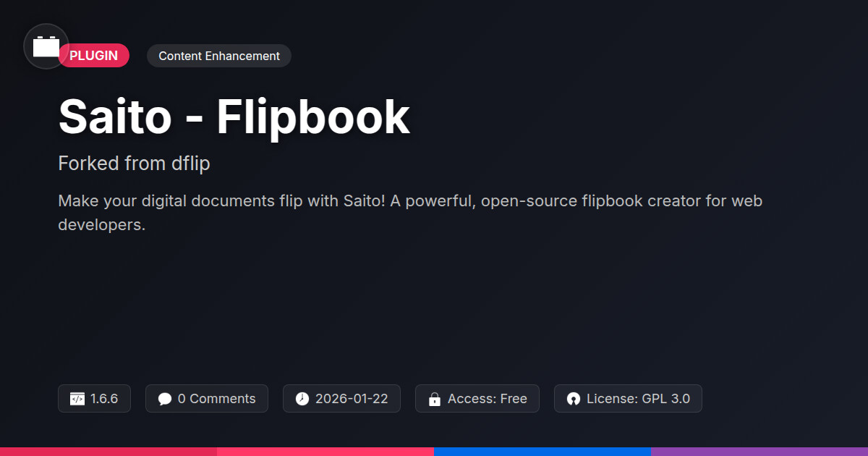Click the Saito - Flipbook title
This screenshot has height=456, width=868.
pos(234,117)
